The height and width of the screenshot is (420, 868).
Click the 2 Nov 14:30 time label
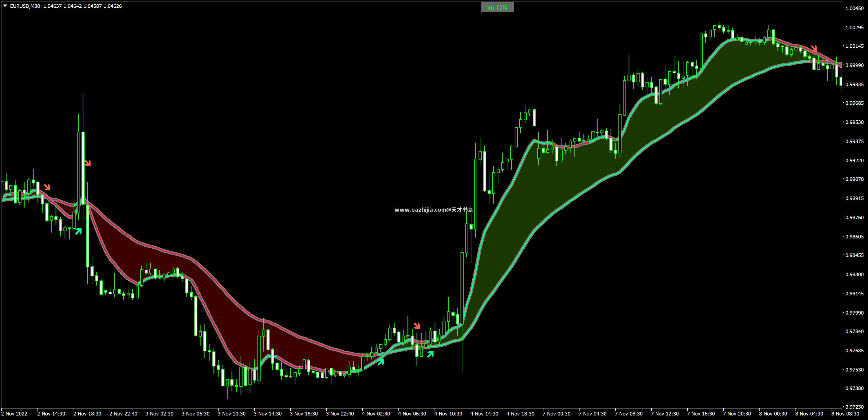point(51,414)
